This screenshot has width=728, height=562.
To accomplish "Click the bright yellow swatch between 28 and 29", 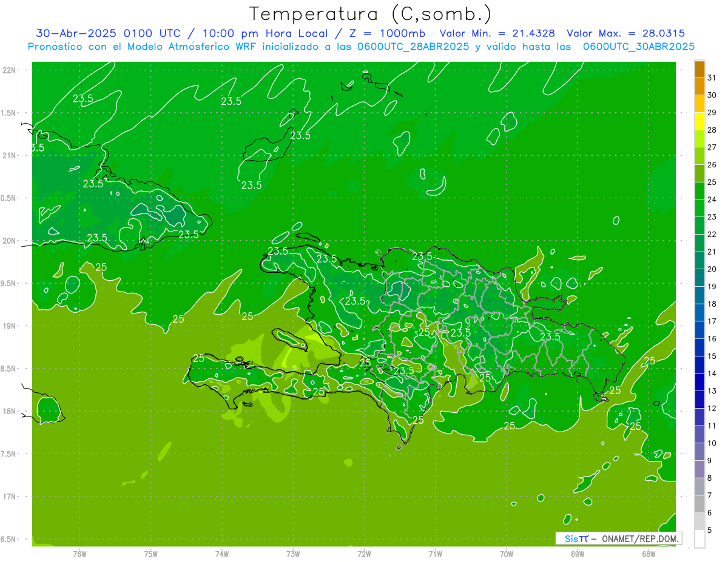I will tap(699, 121).
